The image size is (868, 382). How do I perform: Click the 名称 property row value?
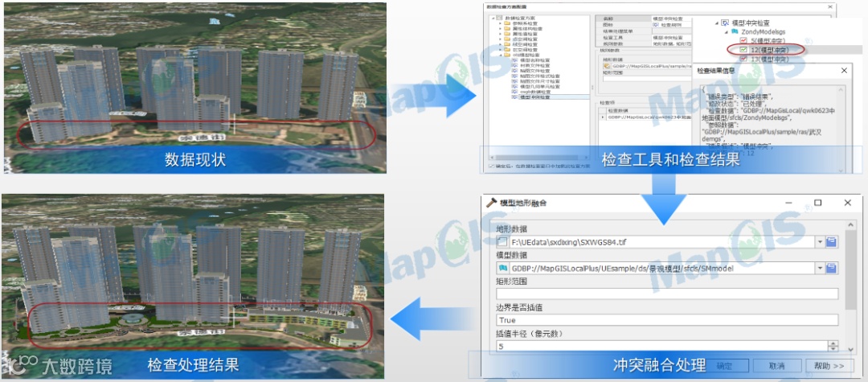[671, 18]
